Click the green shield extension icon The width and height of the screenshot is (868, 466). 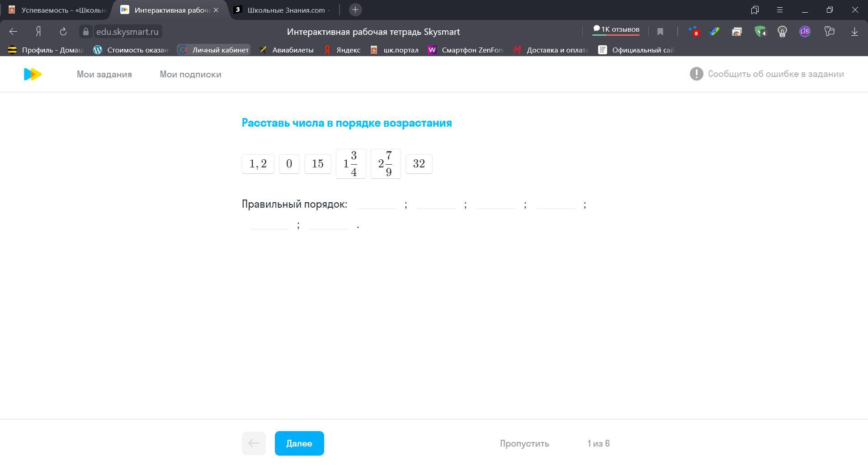click(760, 32)
